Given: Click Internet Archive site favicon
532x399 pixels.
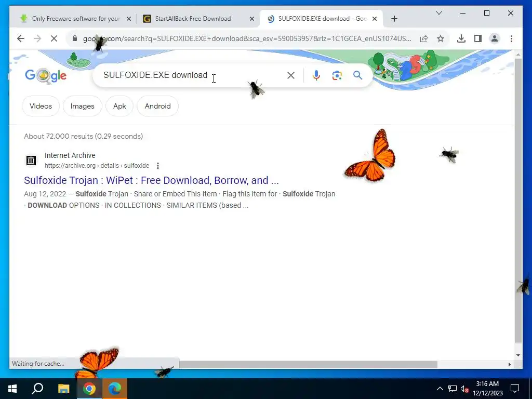Looking at the screenshot, I should (x=31, y=160).
